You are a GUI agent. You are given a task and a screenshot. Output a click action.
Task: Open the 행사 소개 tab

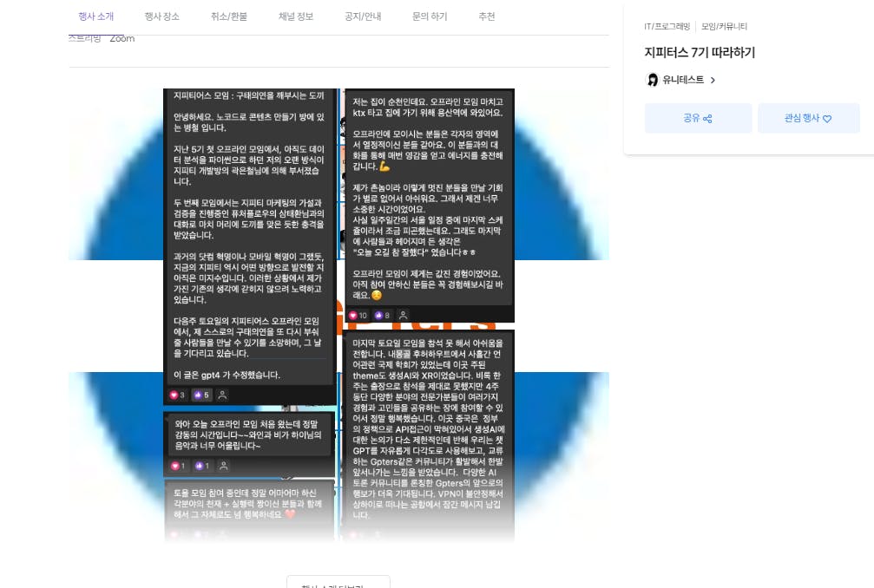[x=95, y=16]
